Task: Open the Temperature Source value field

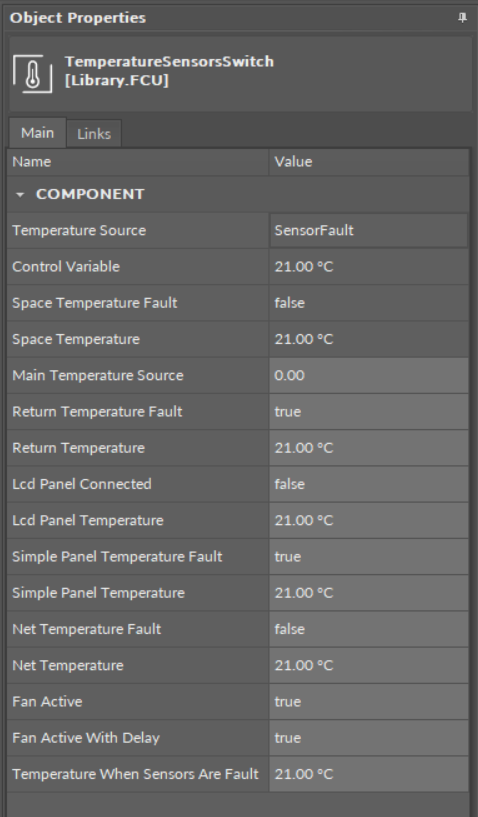Action: click(369, 230)
